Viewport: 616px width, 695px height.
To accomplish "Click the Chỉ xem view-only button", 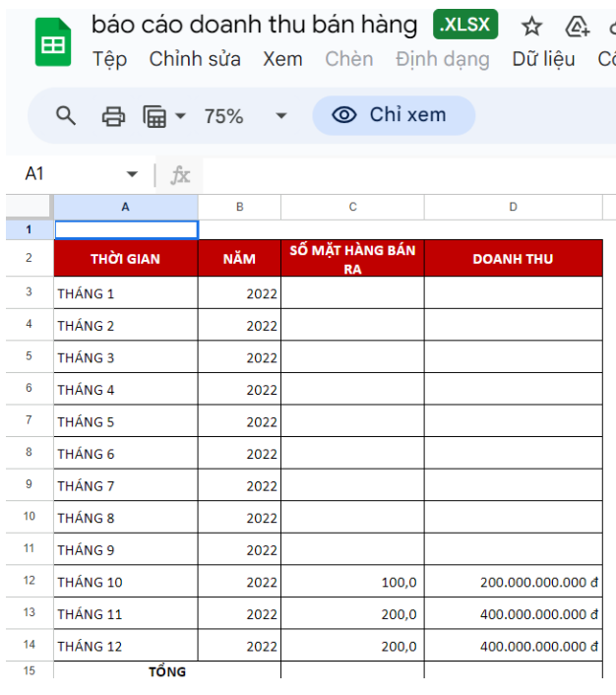I will (394, 115).
